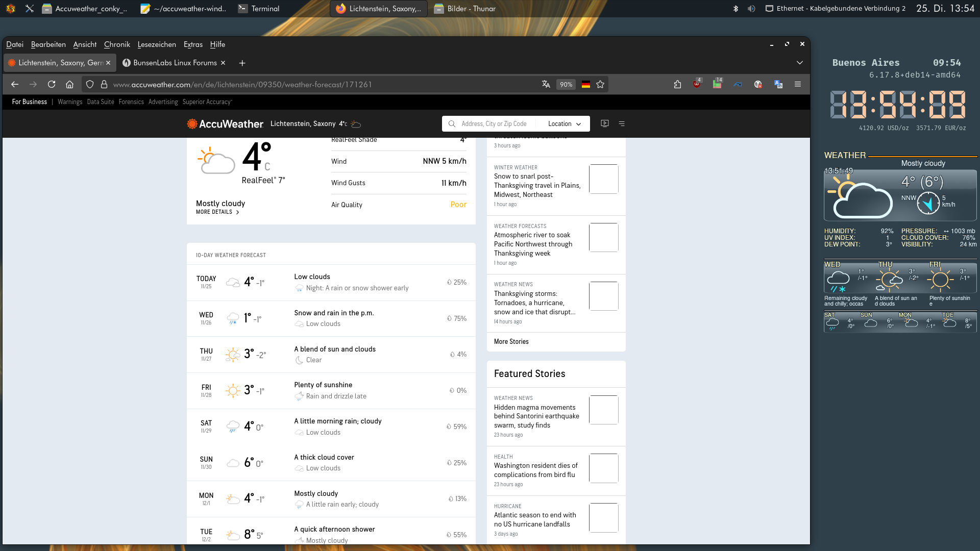This screenshot has width=980, height=551.
Task: Open the Lesezeichen menu
Action: coord(157,44)
